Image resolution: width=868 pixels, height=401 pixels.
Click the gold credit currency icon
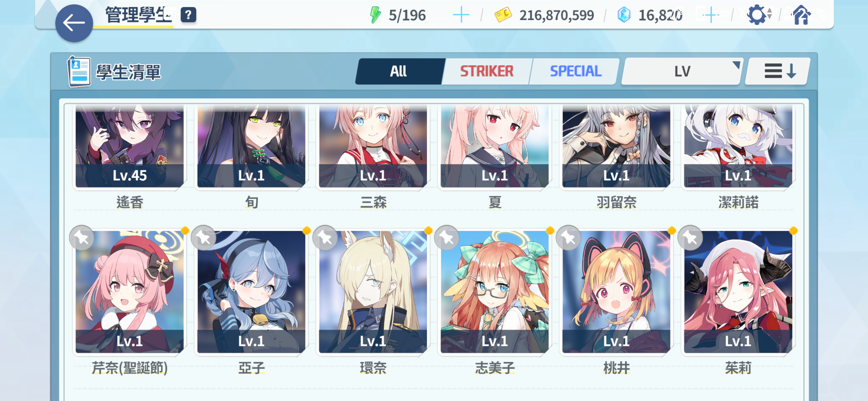pos(503,15)
